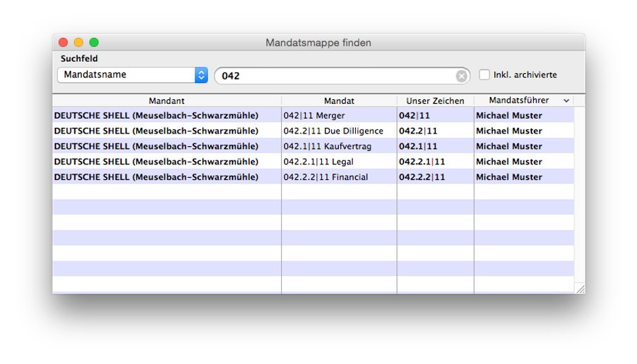The image size is (637, 364).
Task: Click DEUTSCHE SHELL in the Legal row
Action: tap(156, 162)
